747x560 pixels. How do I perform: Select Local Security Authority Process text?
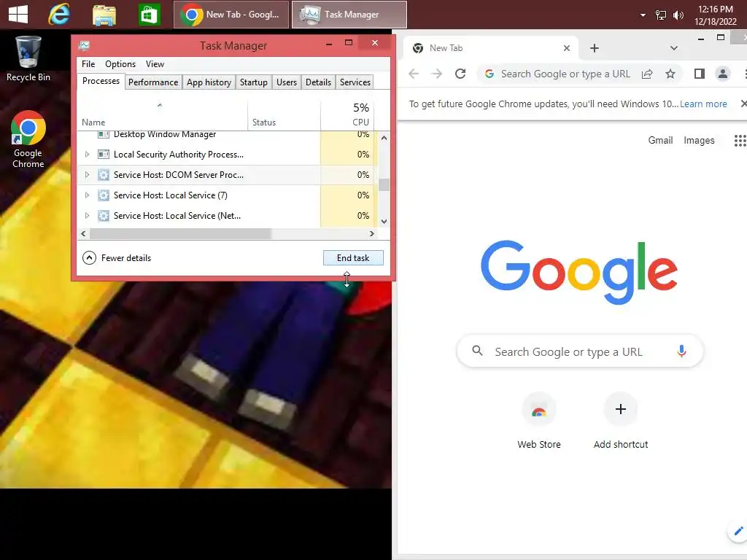179,155
